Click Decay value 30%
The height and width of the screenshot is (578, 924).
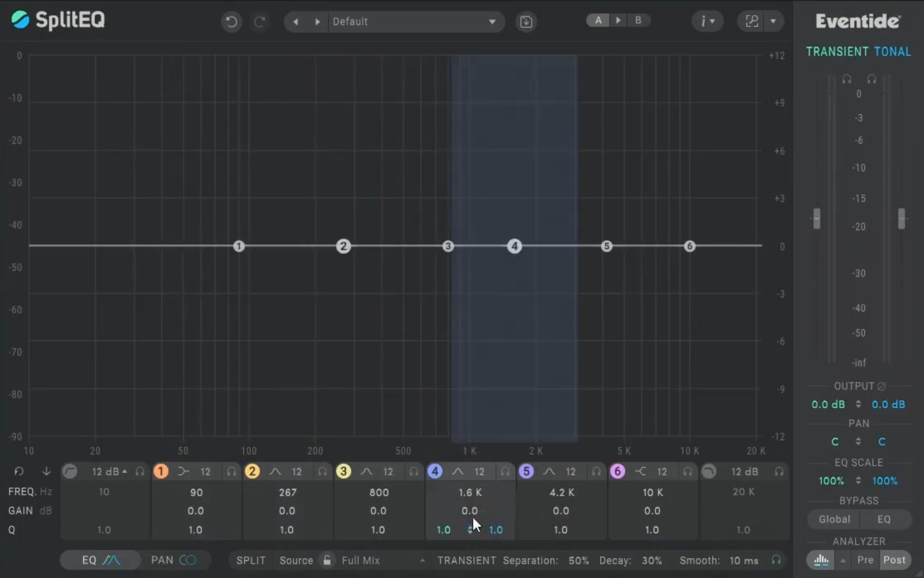coord(652,561)
